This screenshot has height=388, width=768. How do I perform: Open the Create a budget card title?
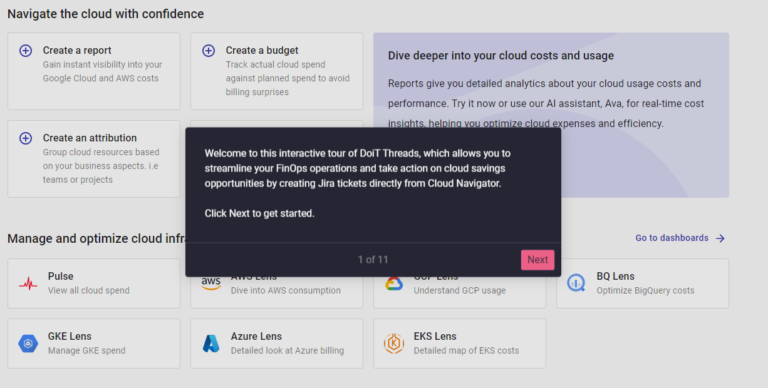tap(262, 50)
